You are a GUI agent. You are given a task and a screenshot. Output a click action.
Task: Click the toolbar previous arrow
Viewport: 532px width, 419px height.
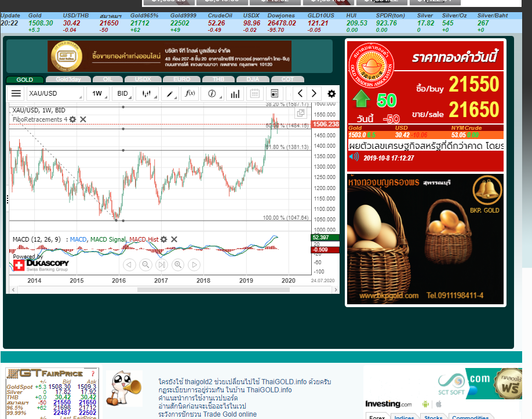click(300, 93)
